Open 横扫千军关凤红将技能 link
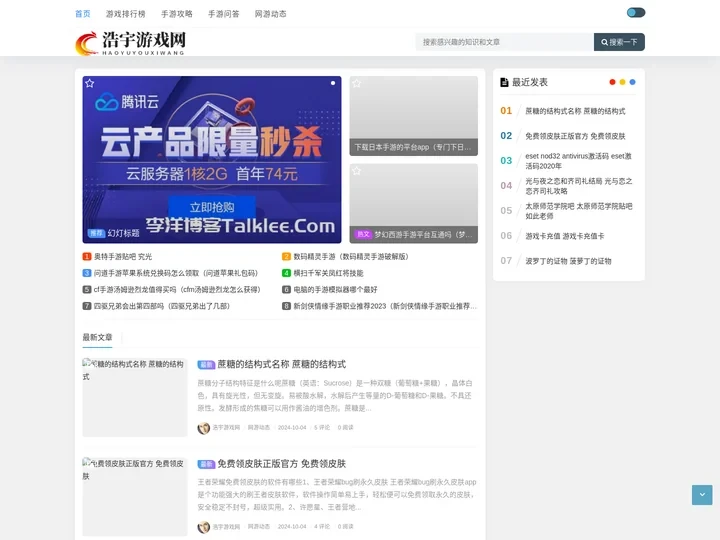Image resolution: width=720 pixels, height=540 pixels. point(328,273)
